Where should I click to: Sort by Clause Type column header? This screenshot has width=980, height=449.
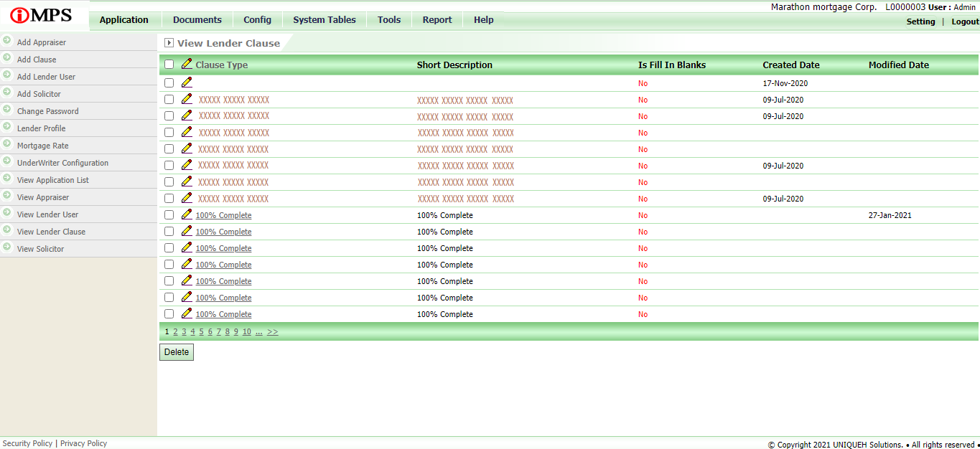(x=221, y=65)
